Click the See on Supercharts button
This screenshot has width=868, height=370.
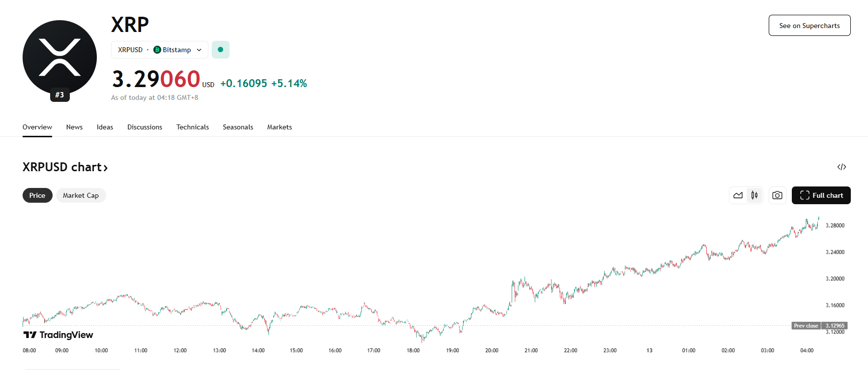(809, 26)
